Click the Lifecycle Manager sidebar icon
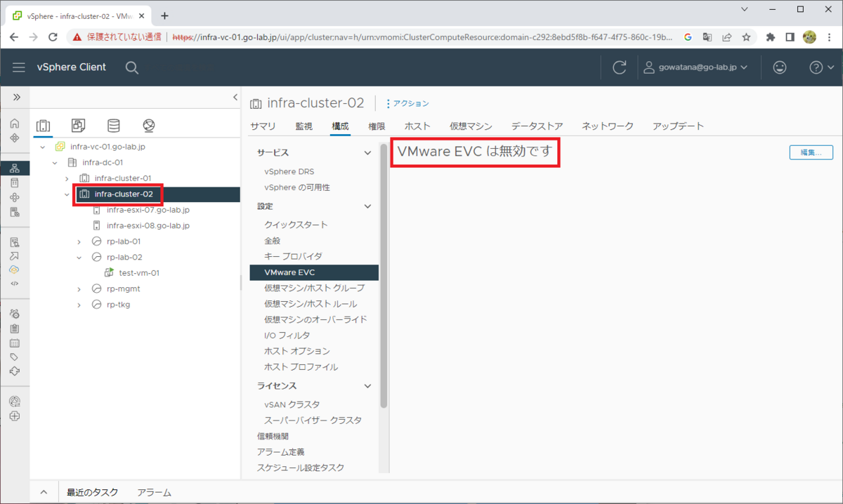843x504 pixels. click(x=15, y=371)
